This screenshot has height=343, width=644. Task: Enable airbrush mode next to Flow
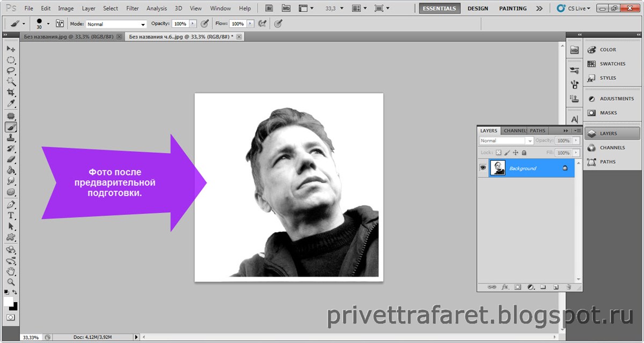[x=262, y=24]
